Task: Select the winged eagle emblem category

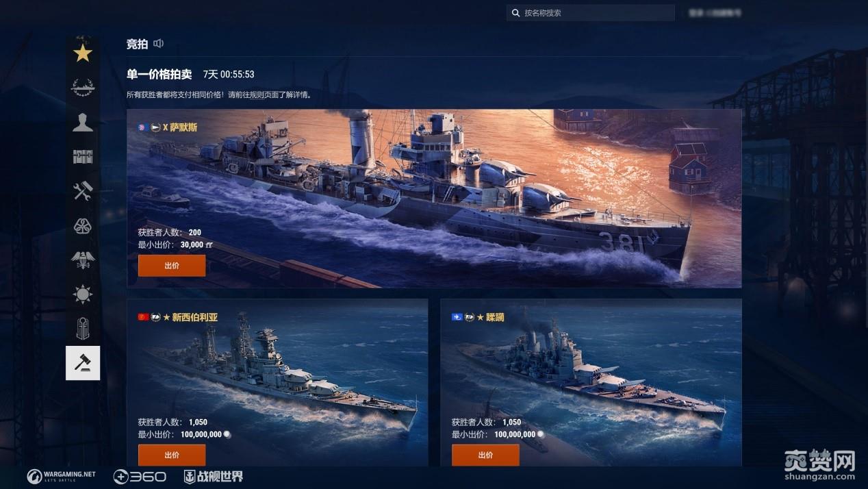Action: (83, 260)
